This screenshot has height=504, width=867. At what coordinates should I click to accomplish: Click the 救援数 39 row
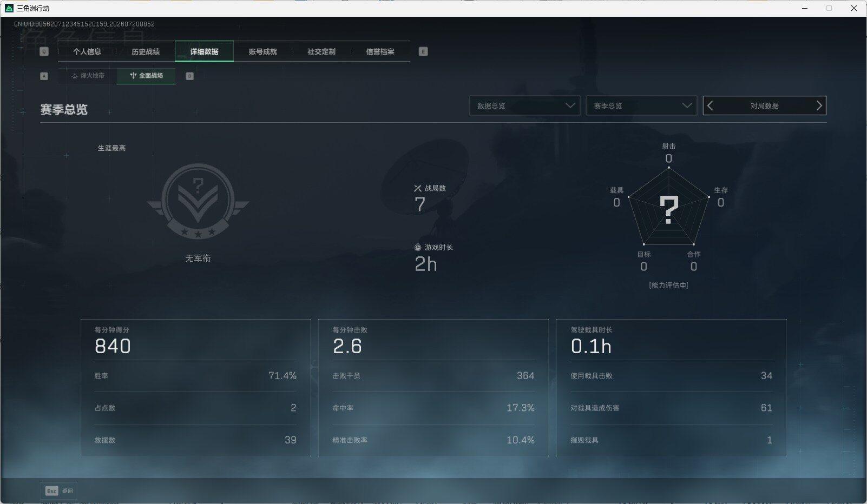pyautogui.click(x=195, y=440)
